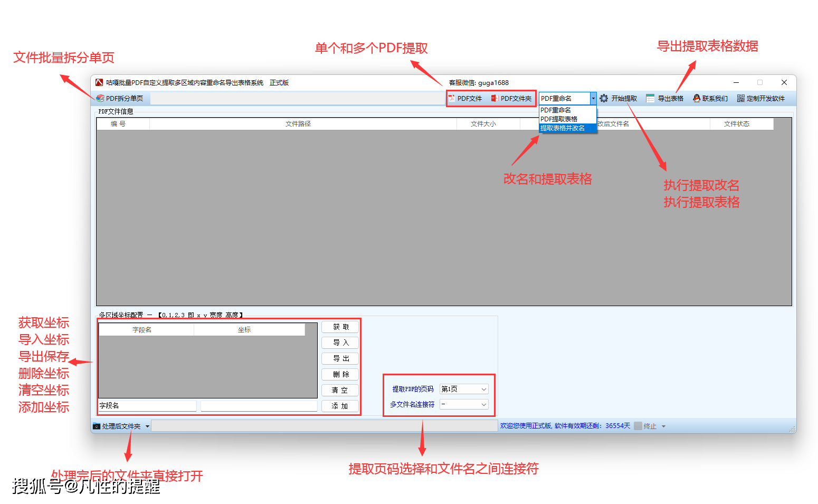
Task: Click the grey 终止 stop icon
Action: [638, 426]
